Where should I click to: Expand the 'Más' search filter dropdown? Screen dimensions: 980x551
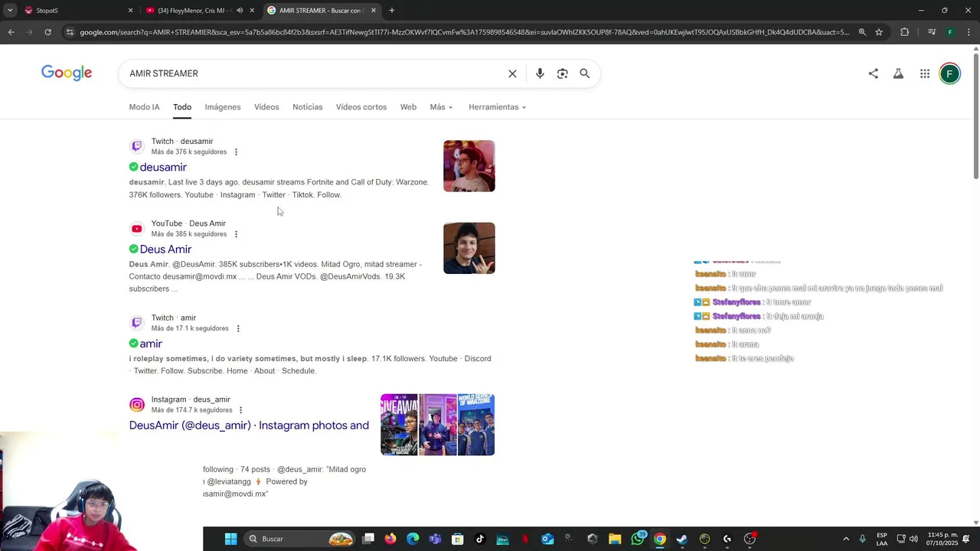point(441,107)
